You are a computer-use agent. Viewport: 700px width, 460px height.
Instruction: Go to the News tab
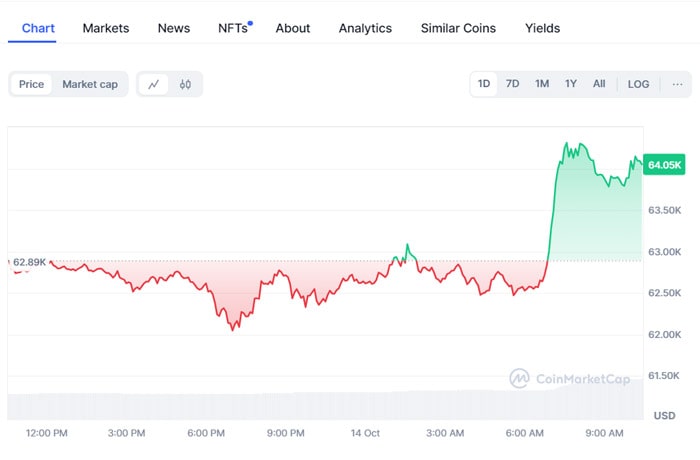coord(174,28)
